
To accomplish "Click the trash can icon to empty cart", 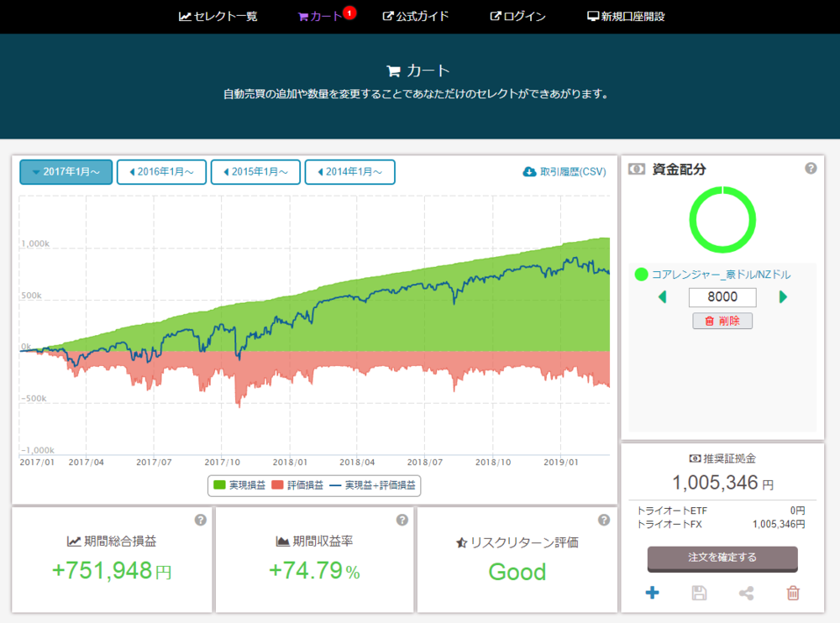I will [793, 594].
